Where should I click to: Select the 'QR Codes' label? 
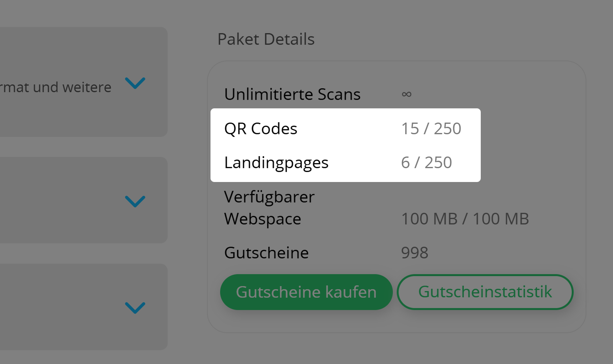261,128
